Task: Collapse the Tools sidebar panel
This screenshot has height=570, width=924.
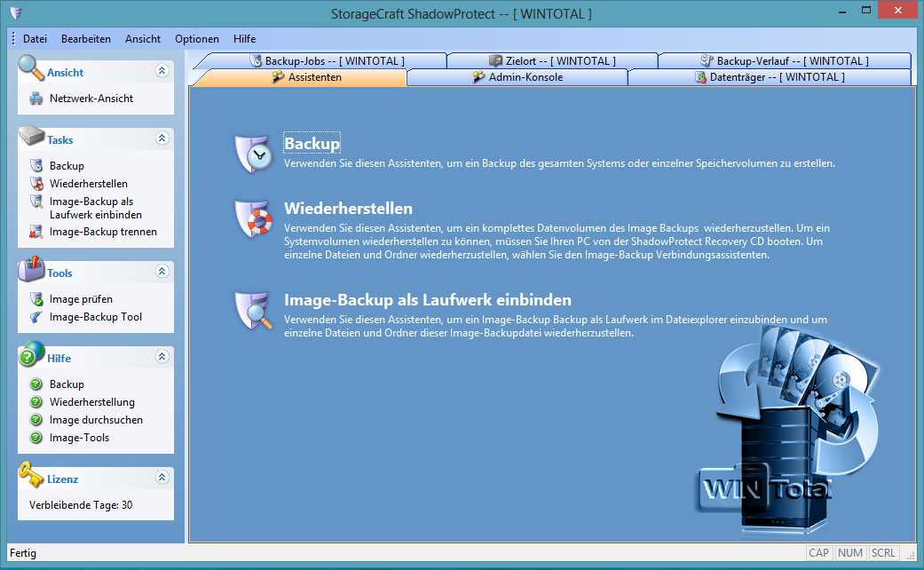Action: point(162,272)
